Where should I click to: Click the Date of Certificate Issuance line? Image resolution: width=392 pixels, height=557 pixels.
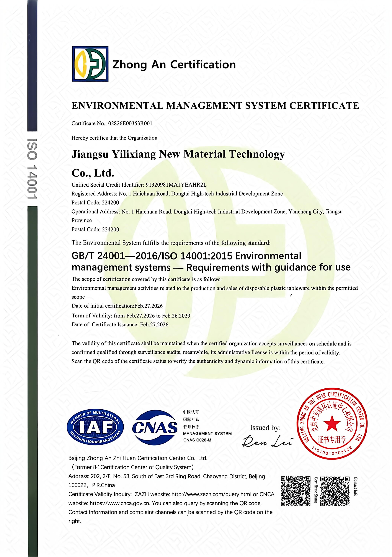tap(120, 325)
